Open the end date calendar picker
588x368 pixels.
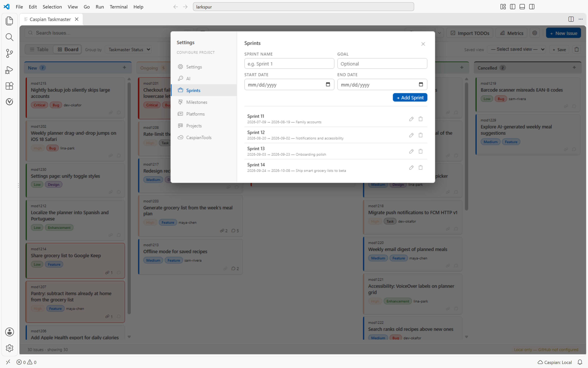coord(421,84)
